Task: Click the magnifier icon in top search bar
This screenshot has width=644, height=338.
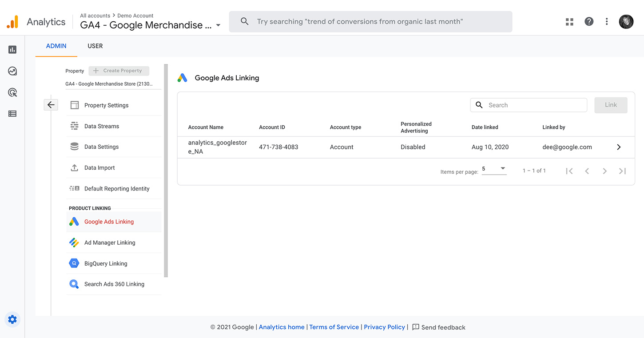Action: [x=244, y=21]
